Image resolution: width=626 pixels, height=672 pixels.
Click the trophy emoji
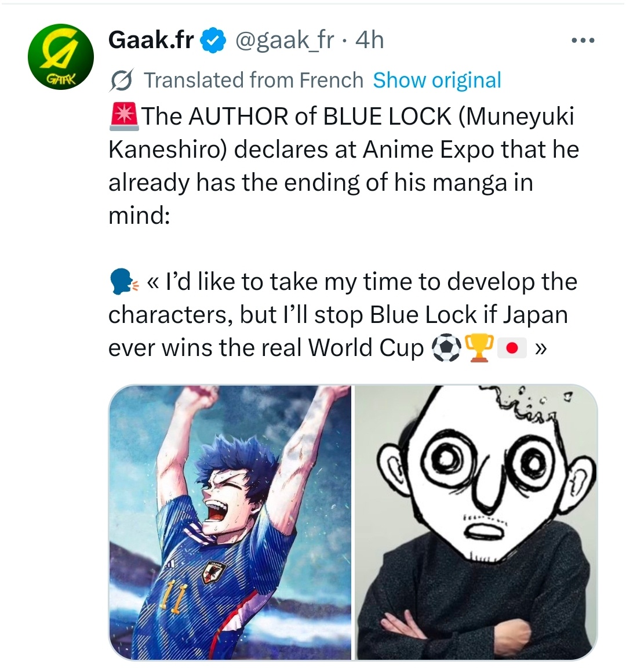[x=479, y=347]
